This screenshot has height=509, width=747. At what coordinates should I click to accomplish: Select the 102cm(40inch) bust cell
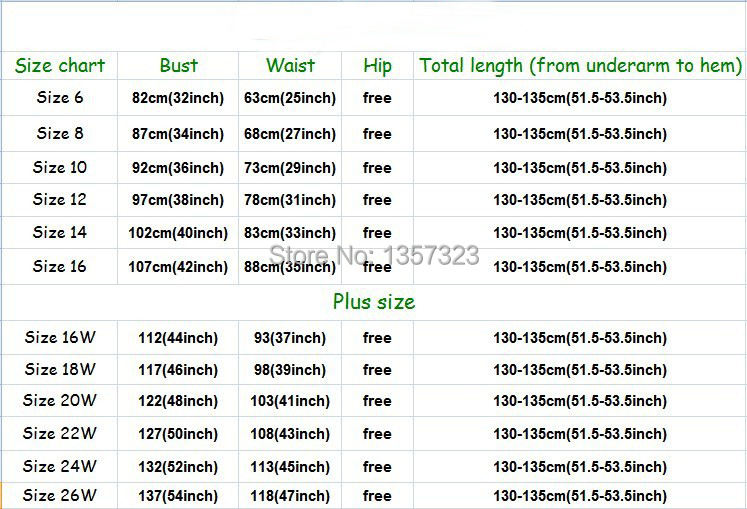point(178,233)
